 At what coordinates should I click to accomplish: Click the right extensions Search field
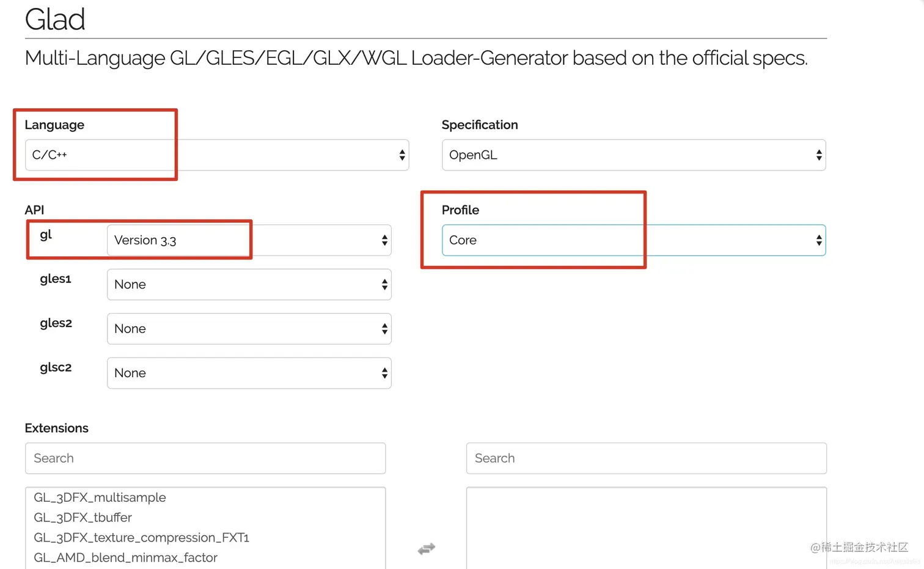(646, 458)
